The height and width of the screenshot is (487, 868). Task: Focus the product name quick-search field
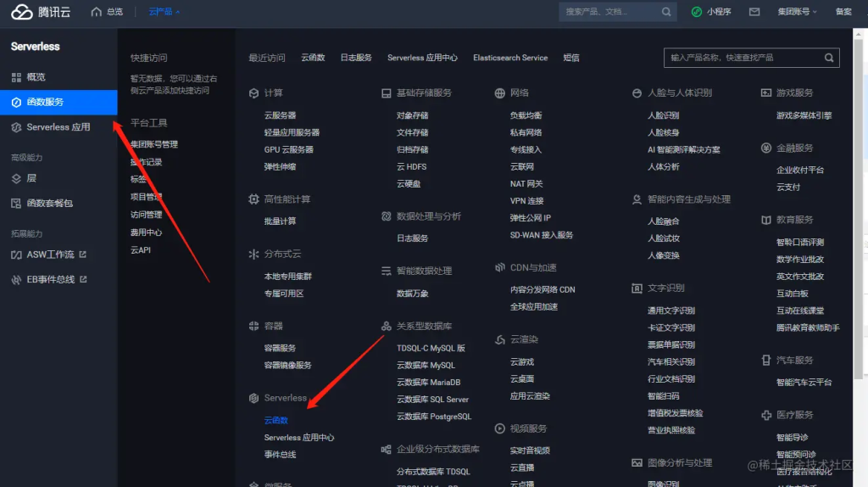[x=751, y=58]
